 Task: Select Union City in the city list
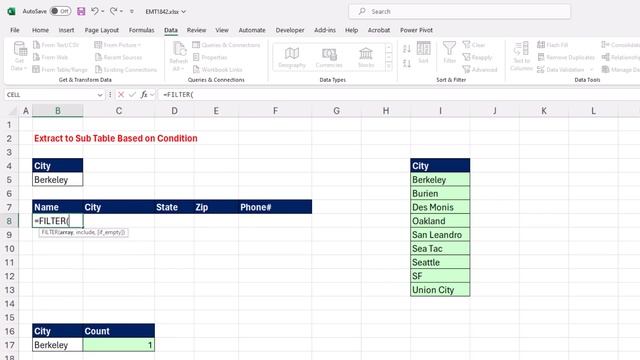440,290
